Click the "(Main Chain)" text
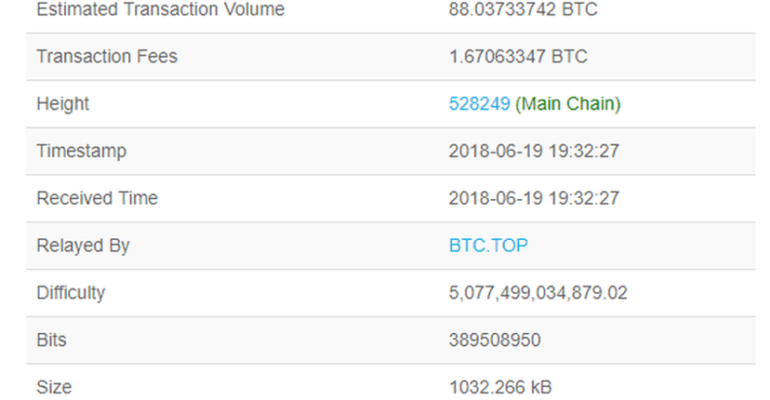Viewport: 770px width, 400px height. pyautogui.click(x=568, y=104)
